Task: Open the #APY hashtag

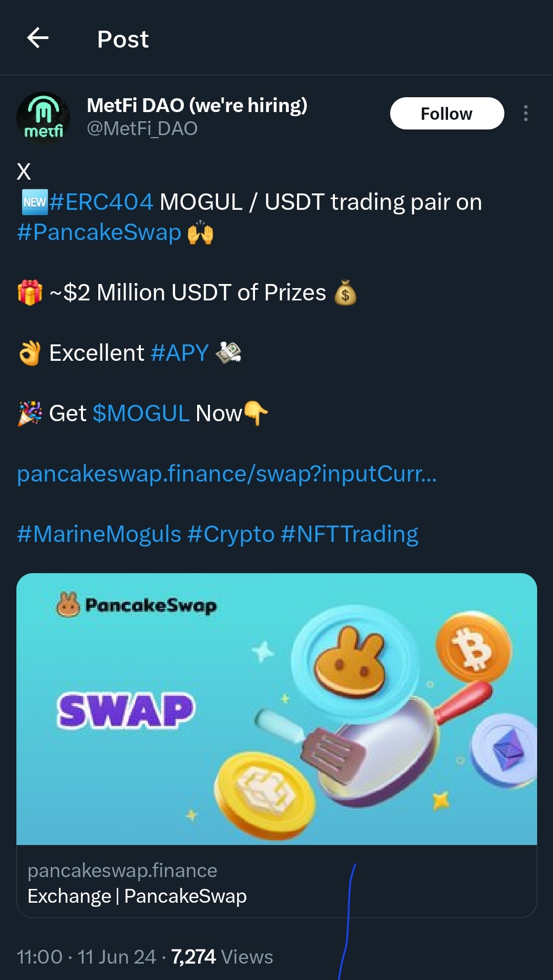Action: tap(180, 353)
